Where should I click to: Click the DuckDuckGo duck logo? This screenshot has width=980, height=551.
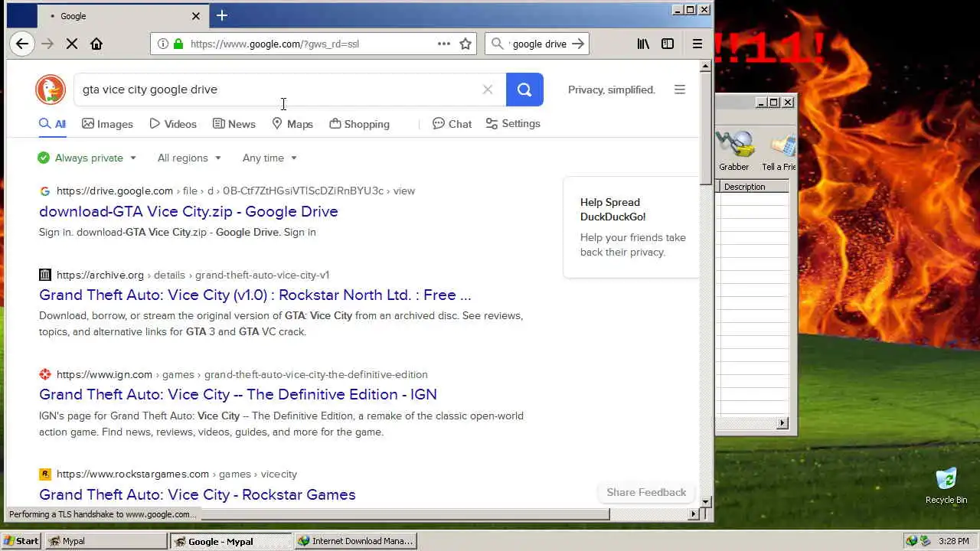(51, 90)
